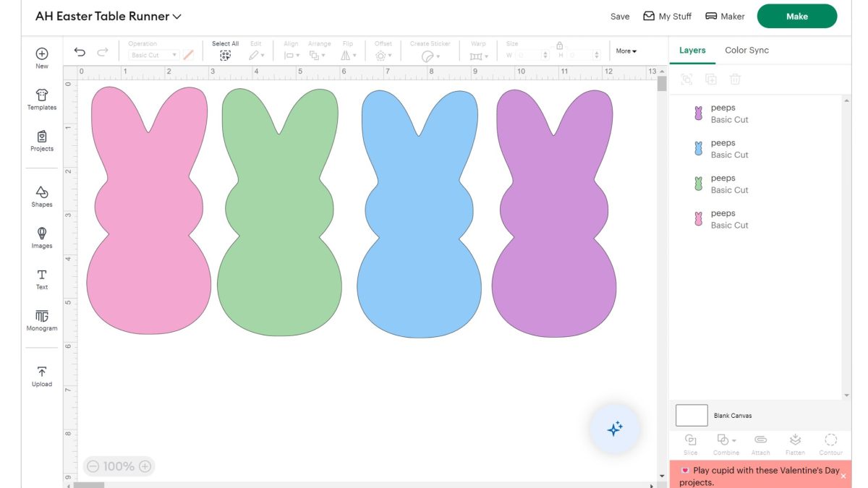Open the Warp dropdown

click(x=478, y=55)
